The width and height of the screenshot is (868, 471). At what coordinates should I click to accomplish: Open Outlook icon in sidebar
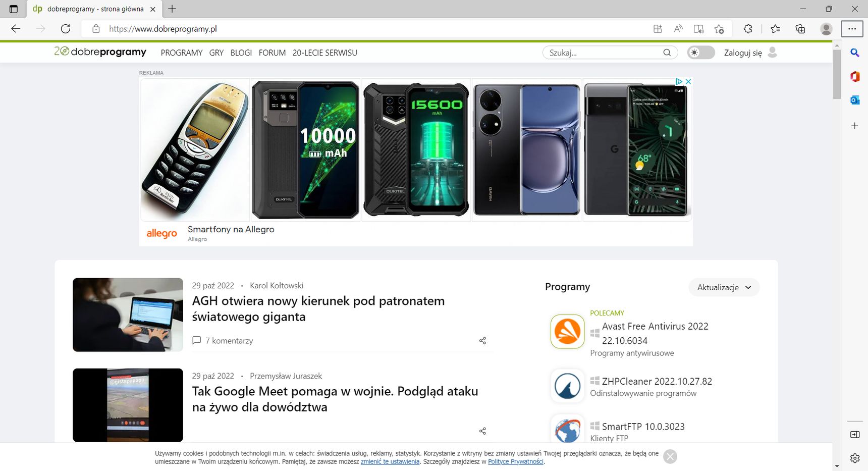855,100
